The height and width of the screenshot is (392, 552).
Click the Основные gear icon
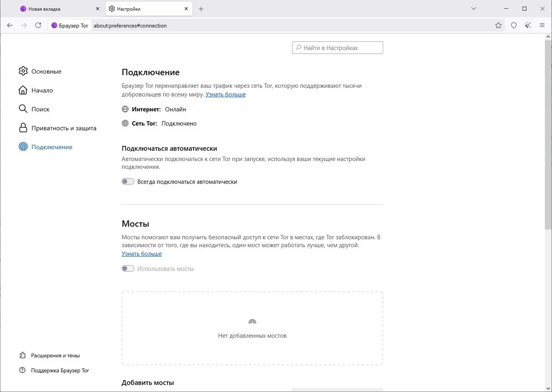coord(23,71)
